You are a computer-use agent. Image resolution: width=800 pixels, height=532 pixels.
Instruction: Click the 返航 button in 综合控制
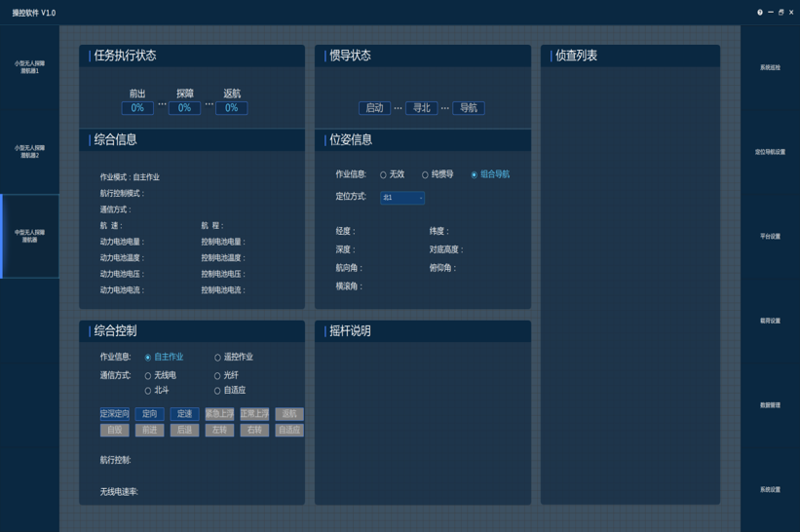[289, 414]
